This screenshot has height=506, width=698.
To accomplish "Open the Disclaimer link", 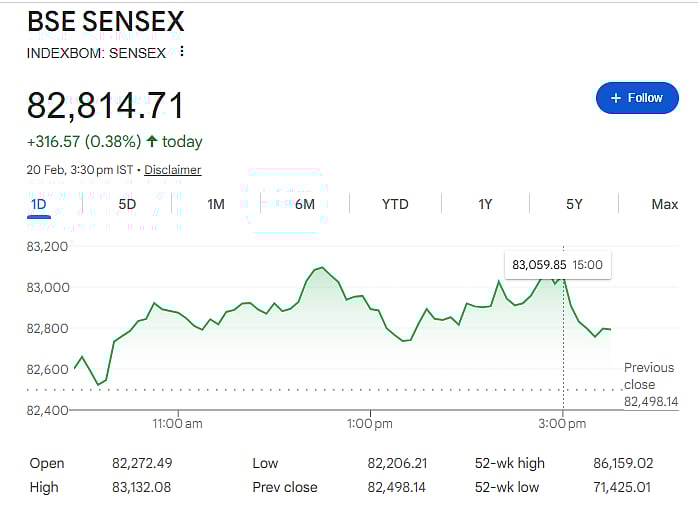I will (x=172, y=170).
